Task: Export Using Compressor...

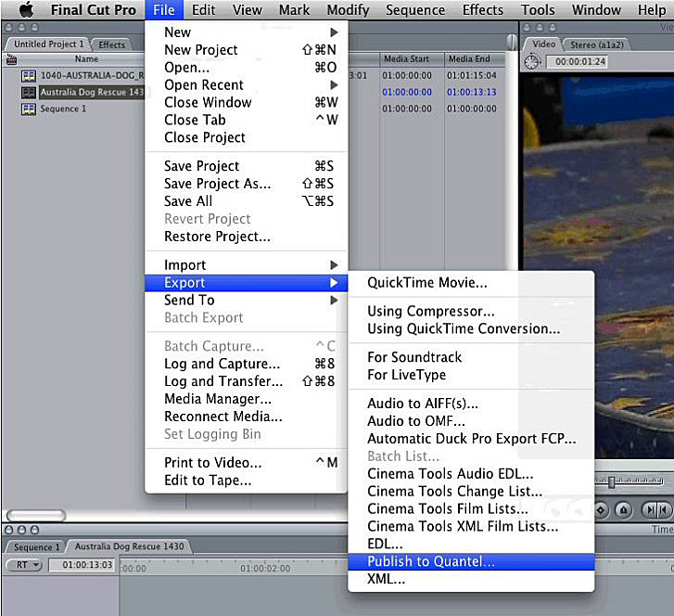Action: coord(471,311)
